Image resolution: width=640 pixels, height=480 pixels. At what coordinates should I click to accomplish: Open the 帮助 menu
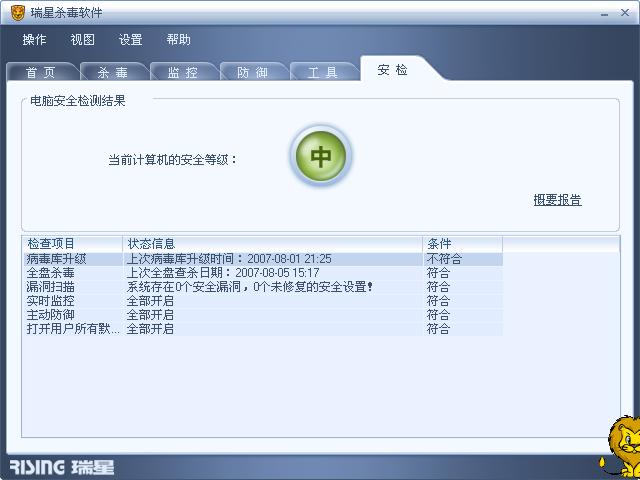coord(178,40)
